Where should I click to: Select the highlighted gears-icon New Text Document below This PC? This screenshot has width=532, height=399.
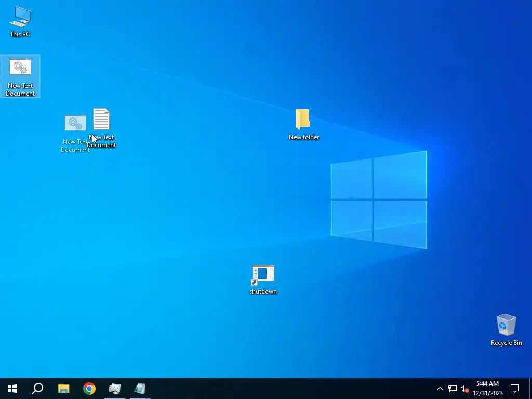pos(20,77)
